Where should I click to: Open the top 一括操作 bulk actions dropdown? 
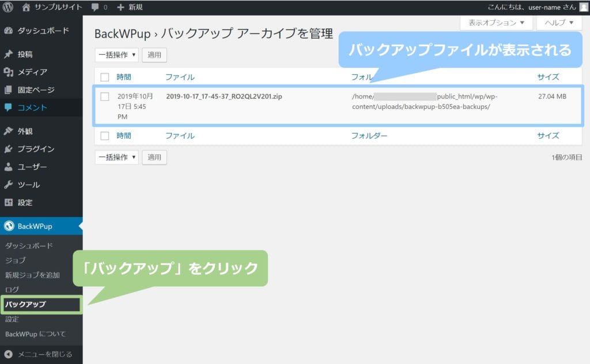117,55
